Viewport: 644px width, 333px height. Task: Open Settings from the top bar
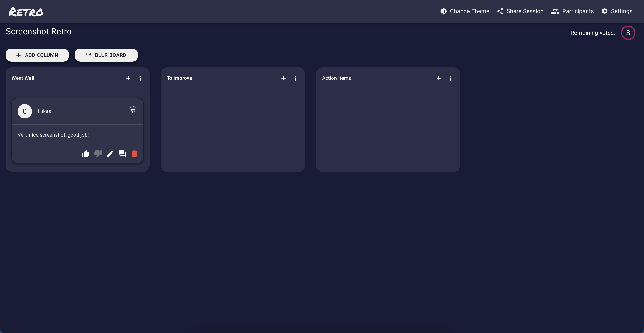pos(617,11)
